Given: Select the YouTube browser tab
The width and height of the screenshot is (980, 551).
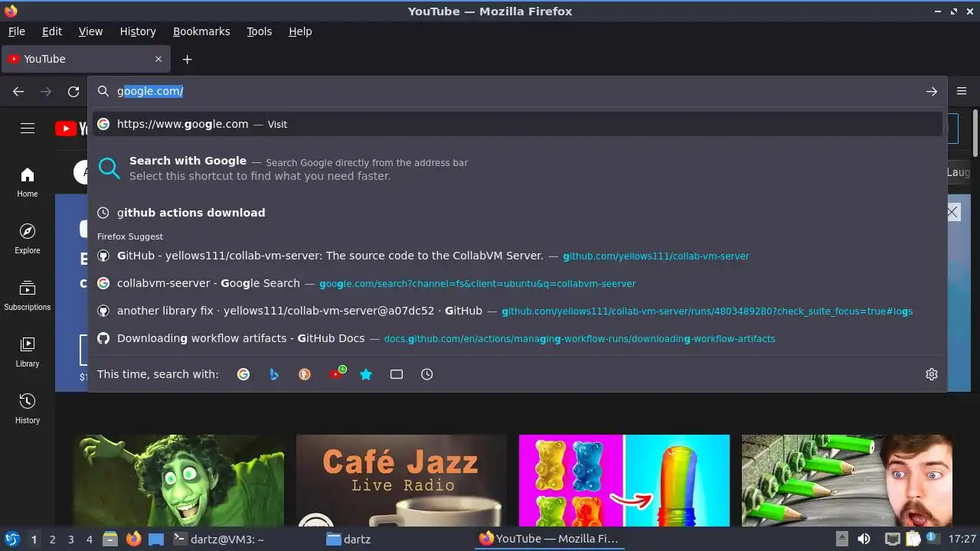Looking at the screenshot, I should (86, 59).
